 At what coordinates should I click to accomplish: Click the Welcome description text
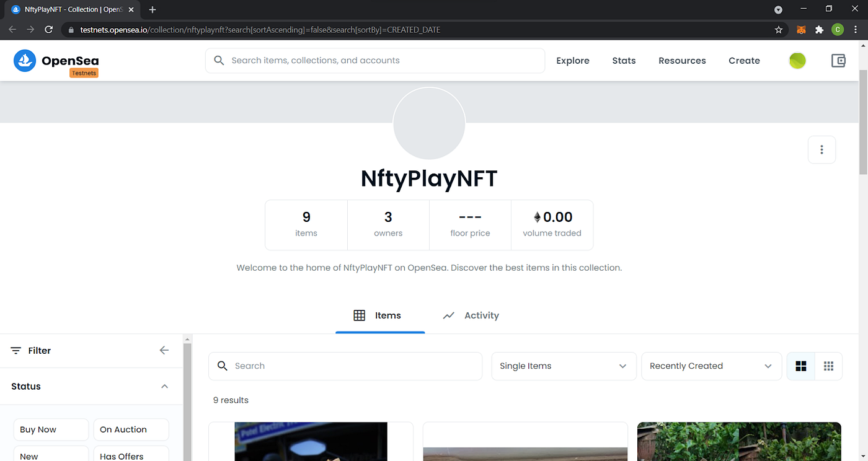(429, 268)
